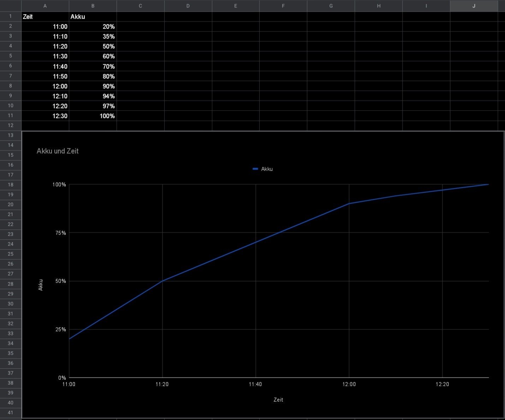Click the blue Akku legend color marker

255,169
